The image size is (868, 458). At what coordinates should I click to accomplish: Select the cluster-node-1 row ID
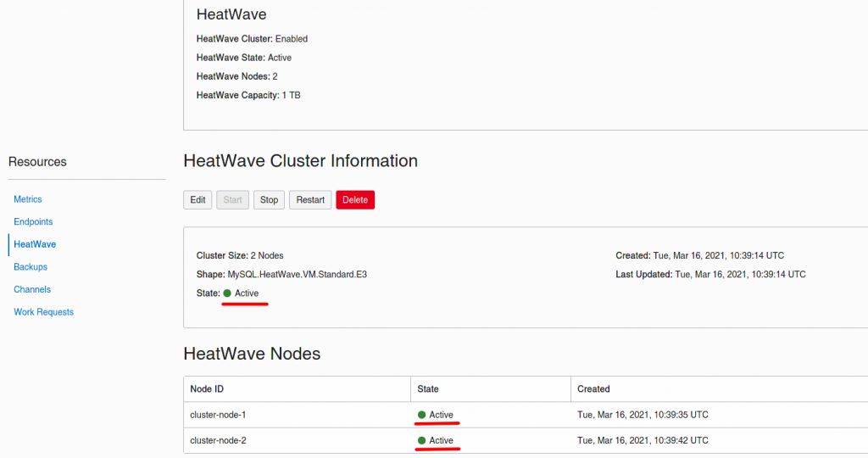click(218, 415)
